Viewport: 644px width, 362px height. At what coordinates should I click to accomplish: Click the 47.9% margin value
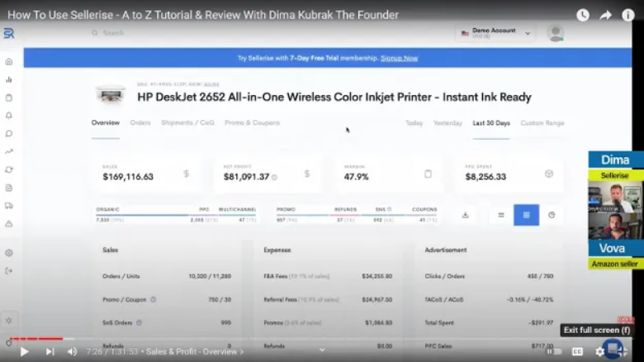(x=356, y=177)
